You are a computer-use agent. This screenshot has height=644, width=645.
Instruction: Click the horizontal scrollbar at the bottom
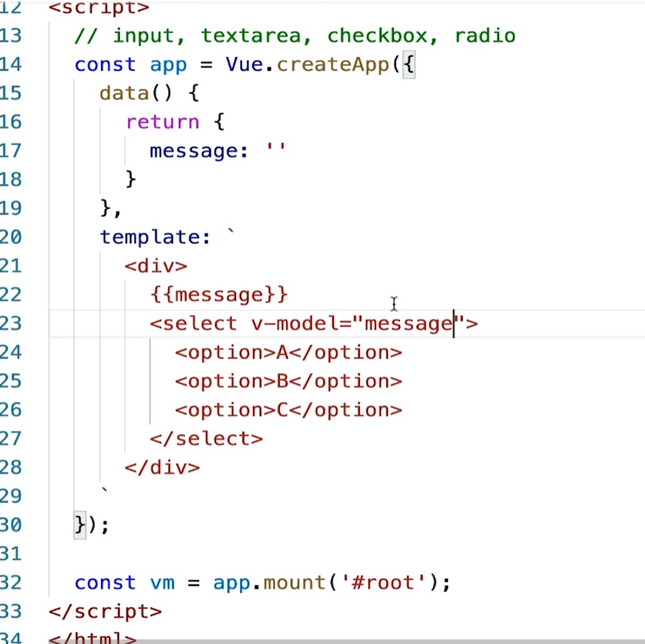(347, 641)
